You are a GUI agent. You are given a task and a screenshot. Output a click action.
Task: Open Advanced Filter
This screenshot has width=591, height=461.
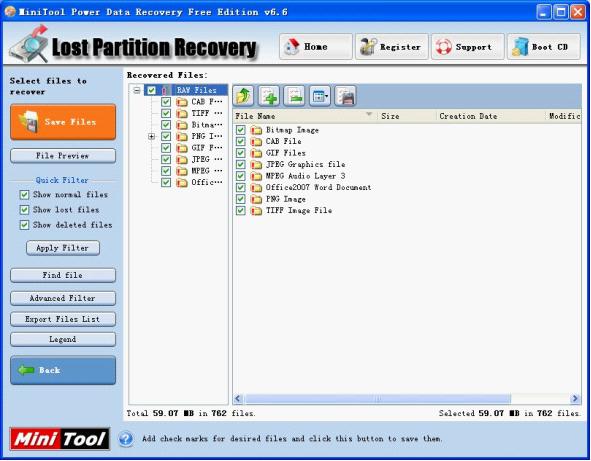coord(63,299)
